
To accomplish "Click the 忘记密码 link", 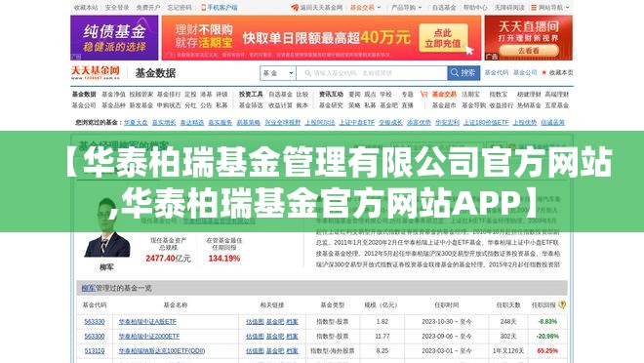I will tap(180, 8).
